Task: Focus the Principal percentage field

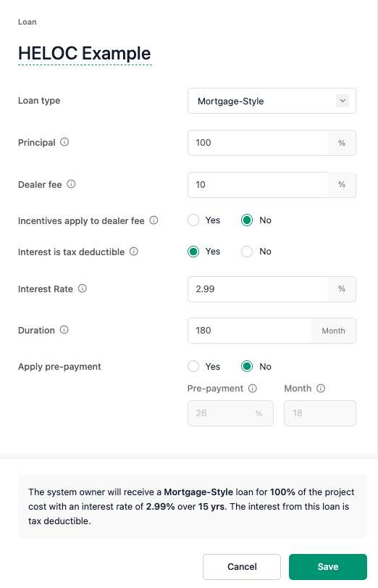Action: pyautogui.click(x=258, y=143)
